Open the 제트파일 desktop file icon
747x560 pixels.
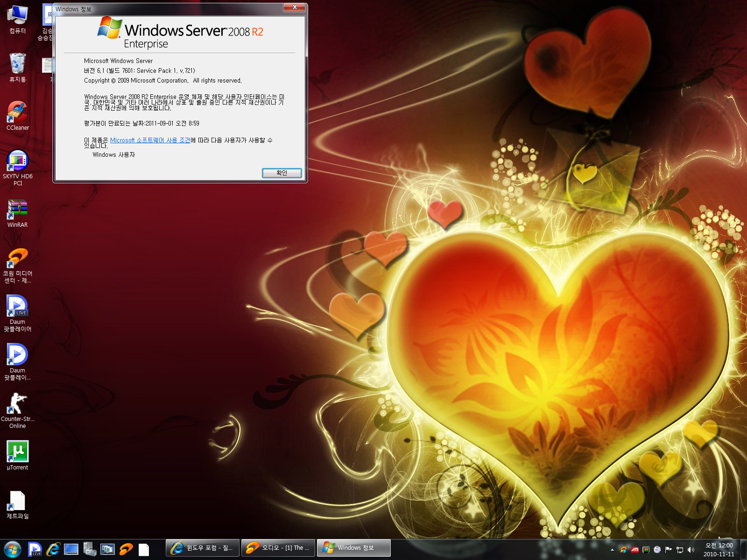(x=17, y=505)
